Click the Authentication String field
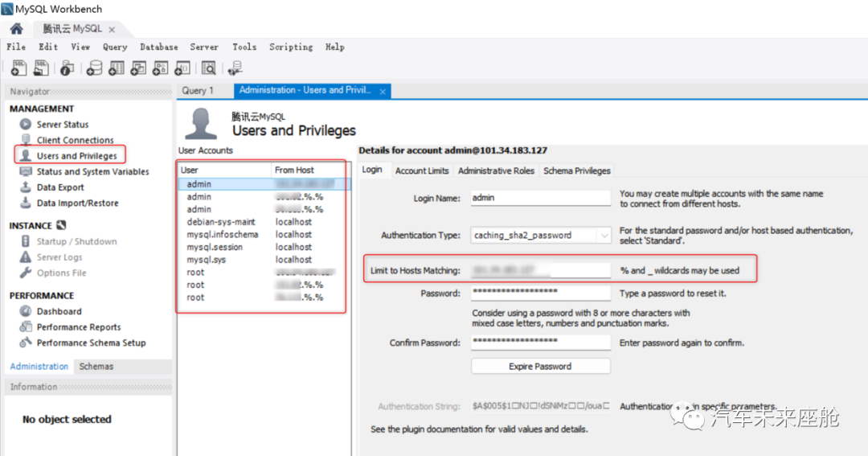The height and width of the screenshot is (456, 868). (x=541, y=406)
